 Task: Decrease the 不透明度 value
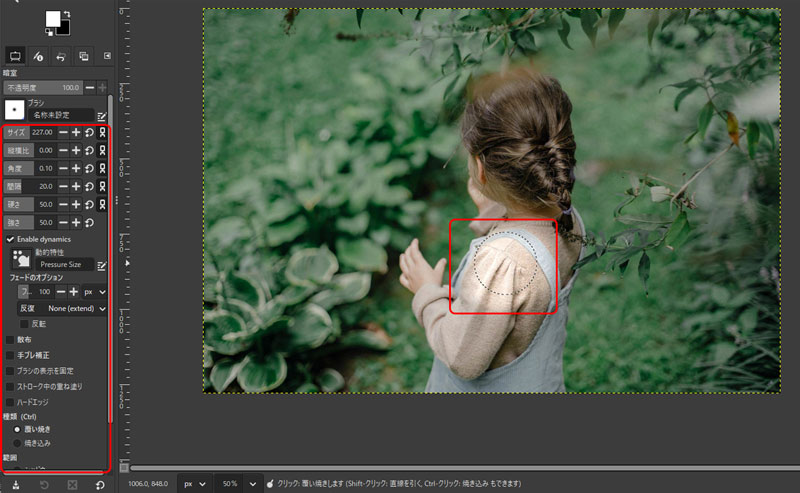tap(90, 88)
